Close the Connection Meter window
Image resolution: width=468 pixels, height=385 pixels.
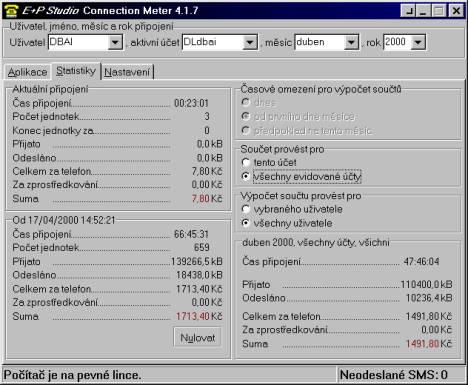point(456,11)
